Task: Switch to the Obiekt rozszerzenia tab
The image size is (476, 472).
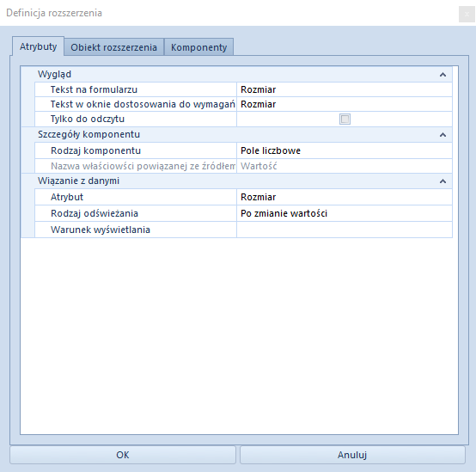Action: coord(113,47)
